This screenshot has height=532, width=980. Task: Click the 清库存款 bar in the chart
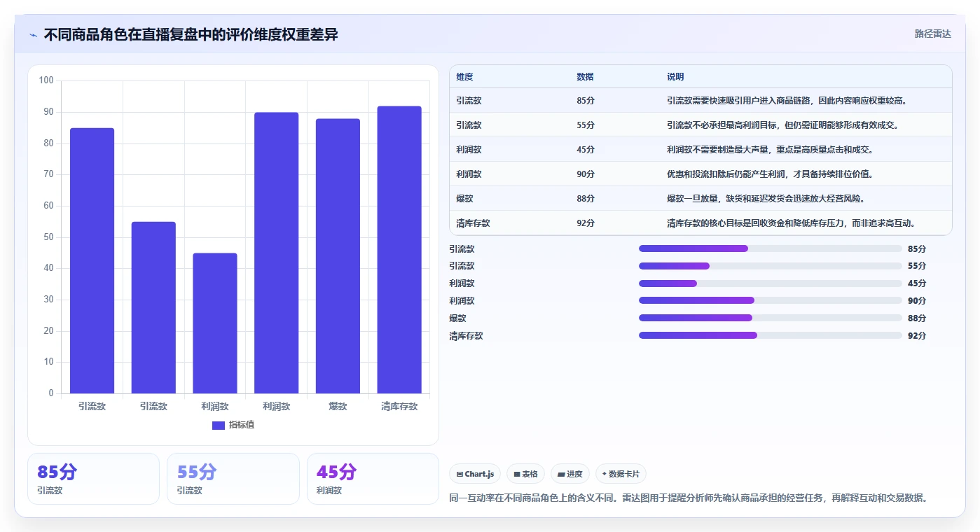click(x=399, y=250)
